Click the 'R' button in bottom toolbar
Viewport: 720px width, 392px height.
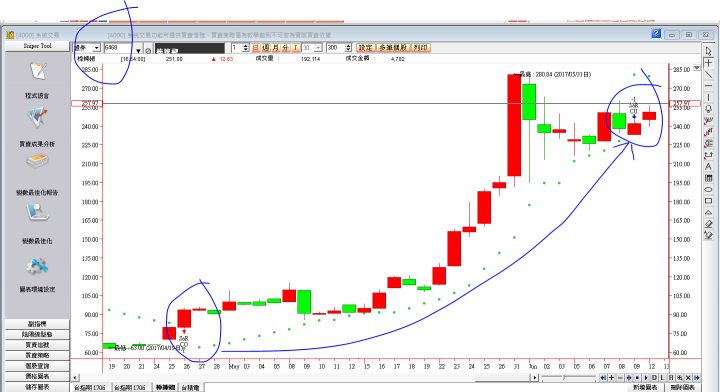(671, 378)
